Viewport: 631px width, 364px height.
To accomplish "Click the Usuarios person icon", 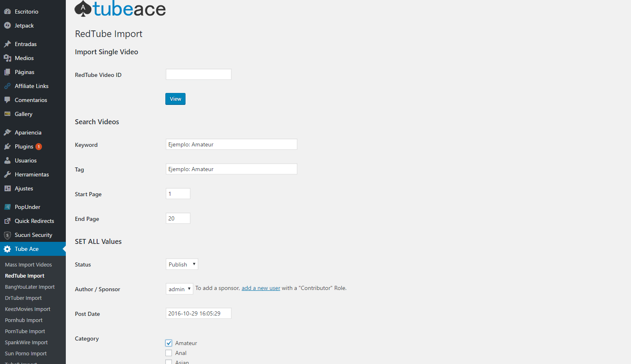I will (7, 160).
